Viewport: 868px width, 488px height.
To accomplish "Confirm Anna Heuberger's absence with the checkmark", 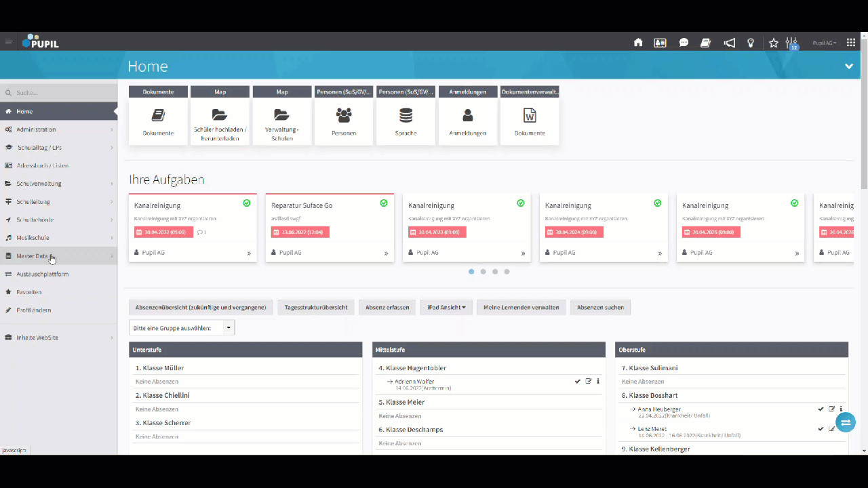I will [821, 409].
